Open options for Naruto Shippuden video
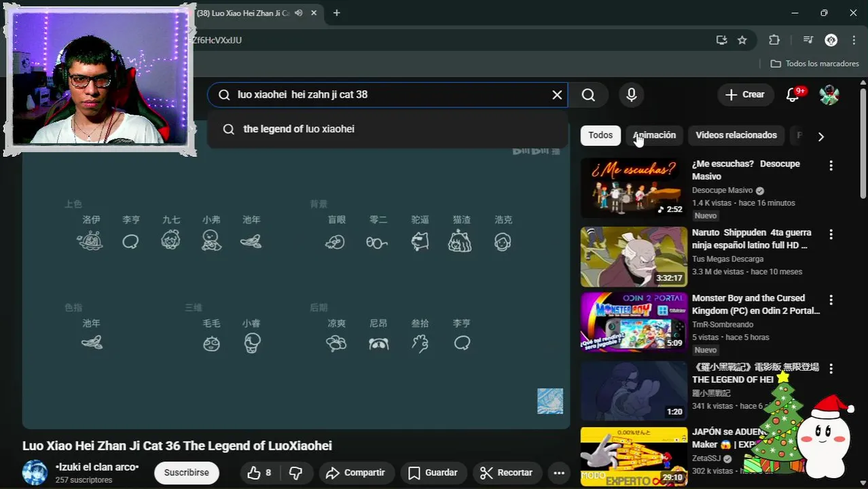 pyautogui.click(x=831, y=234)
